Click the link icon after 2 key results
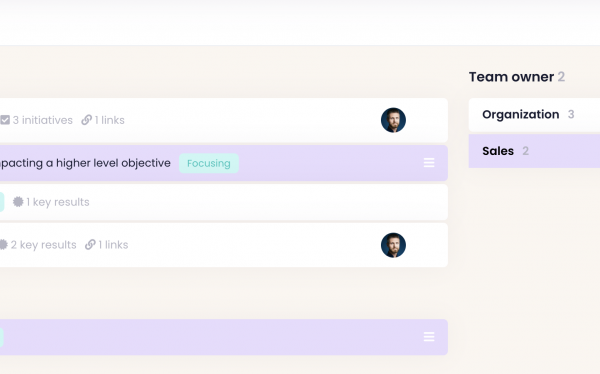The width and height of the screenshot is (600, 374). [90, 245]
